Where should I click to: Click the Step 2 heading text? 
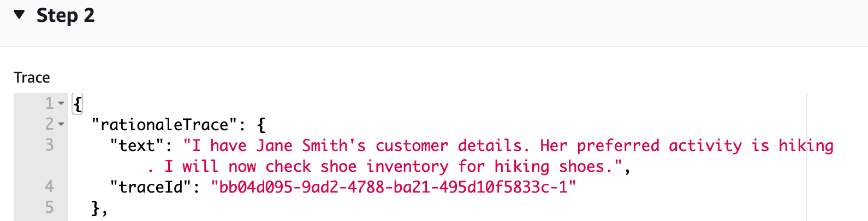pyautogui.click(x=66, y=15)
